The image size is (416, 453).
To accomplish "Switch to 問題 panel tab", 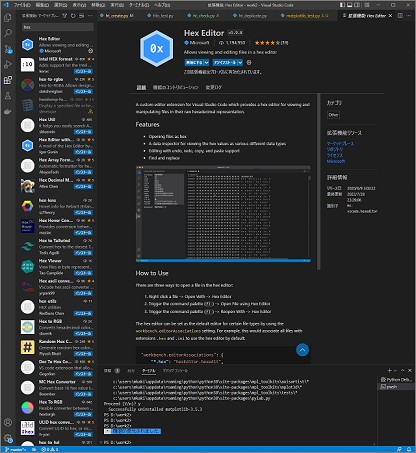I will [107, 370].
